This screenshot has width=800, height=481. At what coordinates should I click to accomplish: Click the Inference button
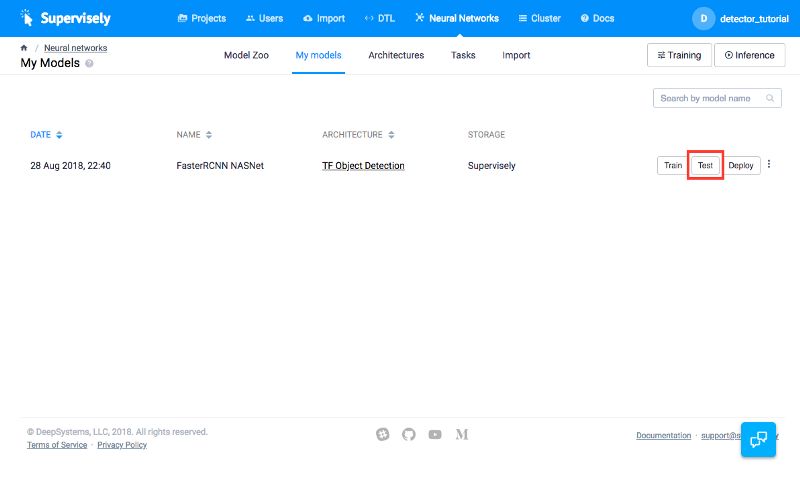[749, 55]
